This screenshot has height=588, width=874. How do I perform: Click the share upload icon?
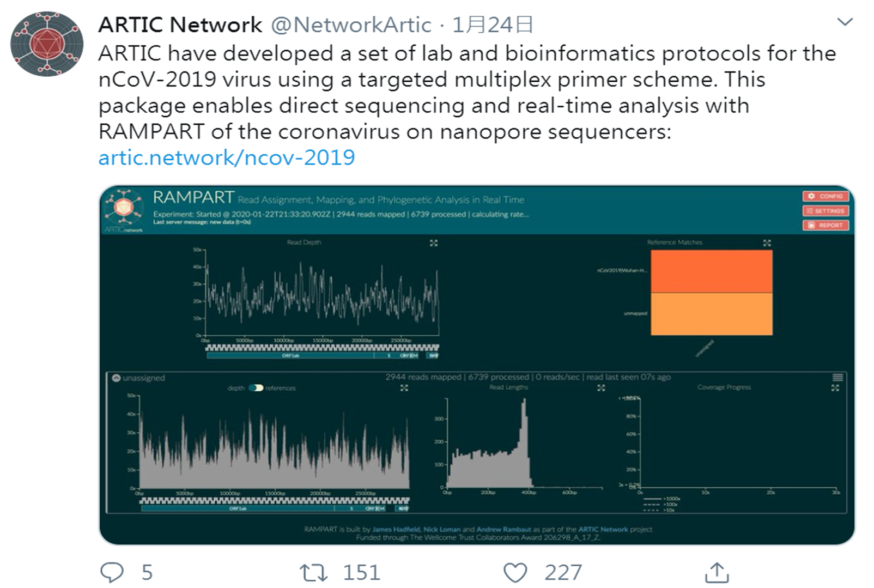click(717, 573)
